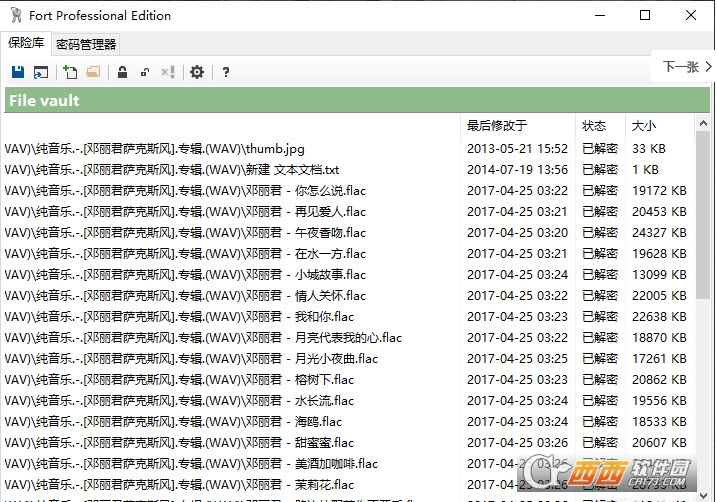Switch to the 密码管理器 tab

(86, 44)
